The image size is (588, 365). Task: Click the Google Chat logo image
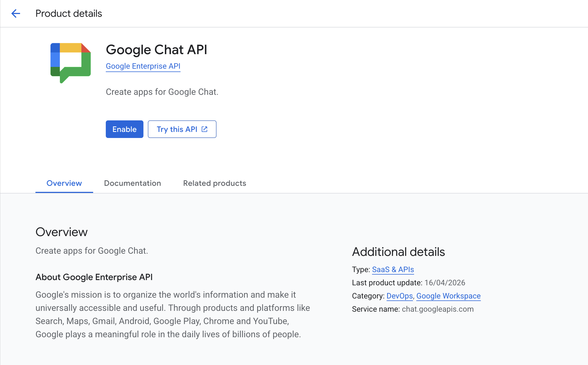[71, 63]
